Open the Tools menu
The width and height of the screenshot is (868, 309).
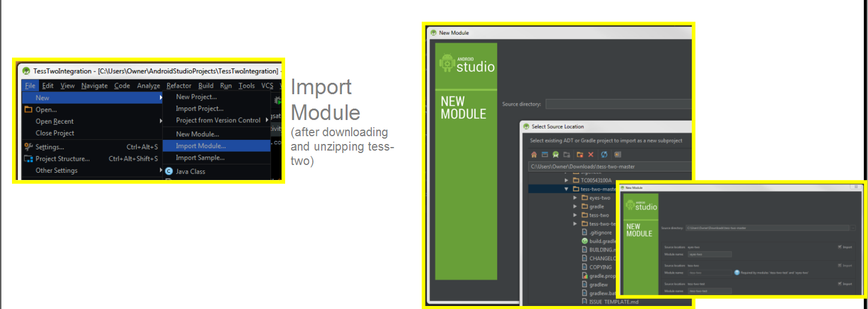[x=247, y=86]
